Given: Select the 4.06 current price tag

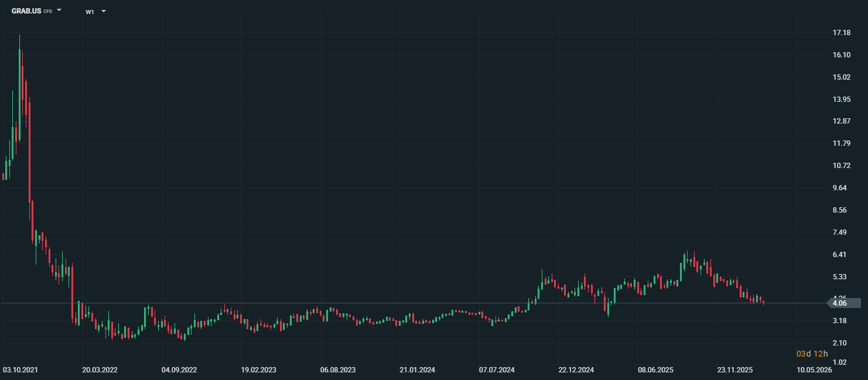Looking at the screenshot, I should (x=843, y=303).
